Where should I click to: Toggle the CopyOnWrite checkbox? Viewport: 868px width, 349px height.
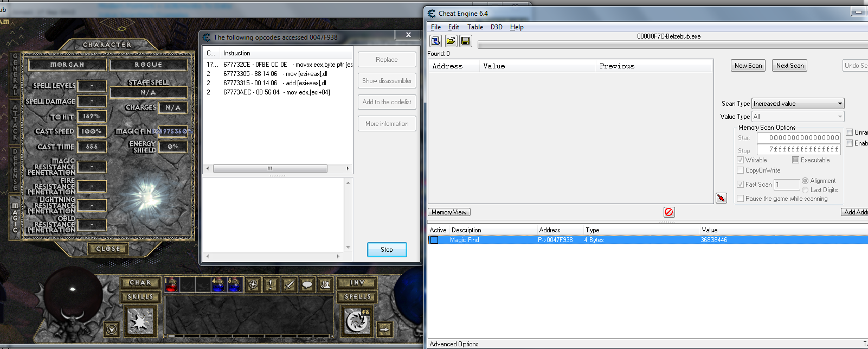point(740,170)
